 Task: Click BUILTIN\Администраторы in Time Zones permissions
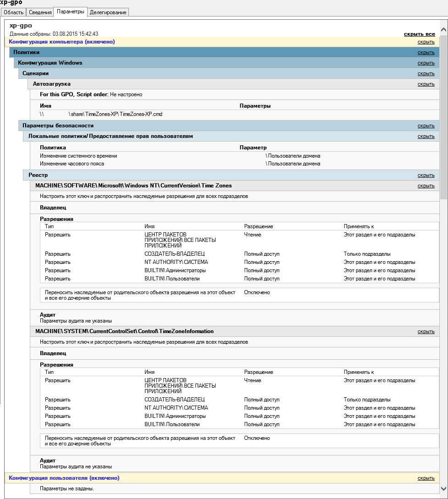pos(175,270)
